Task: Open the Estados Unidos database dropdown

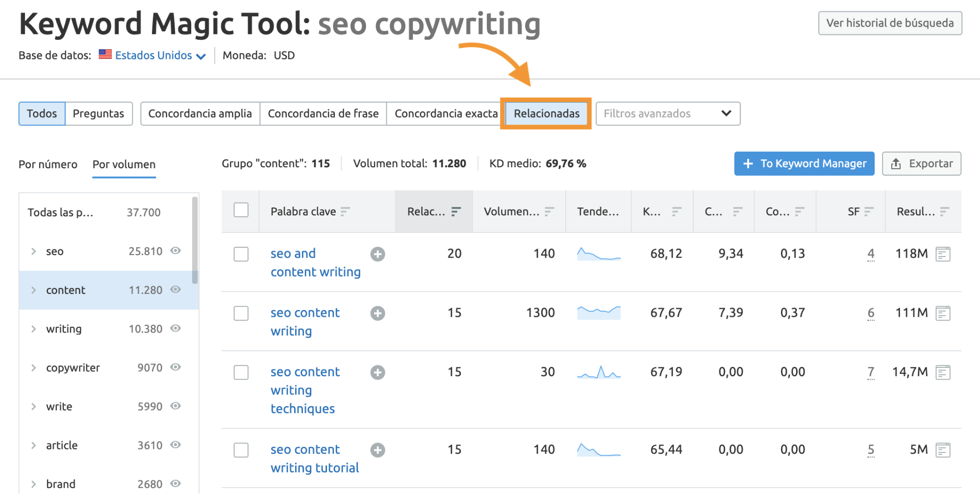Action: (153, 55)
